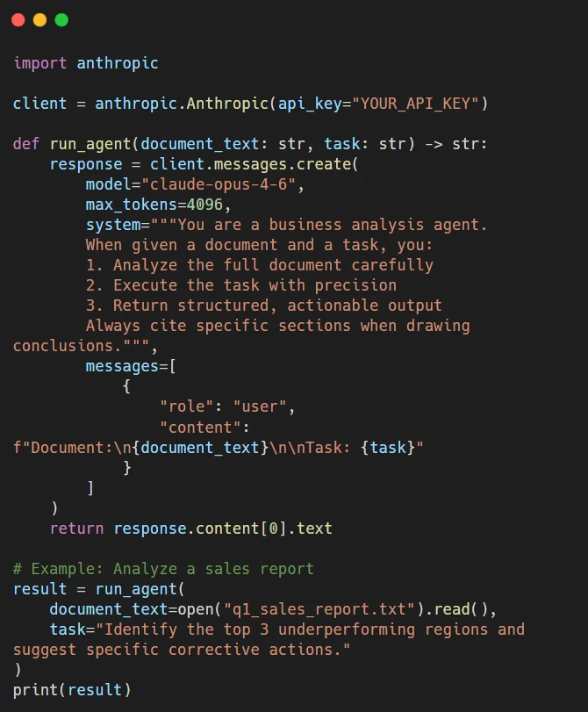Click the "import" keyword on the first line
The image size is (588, 712).
39,63
